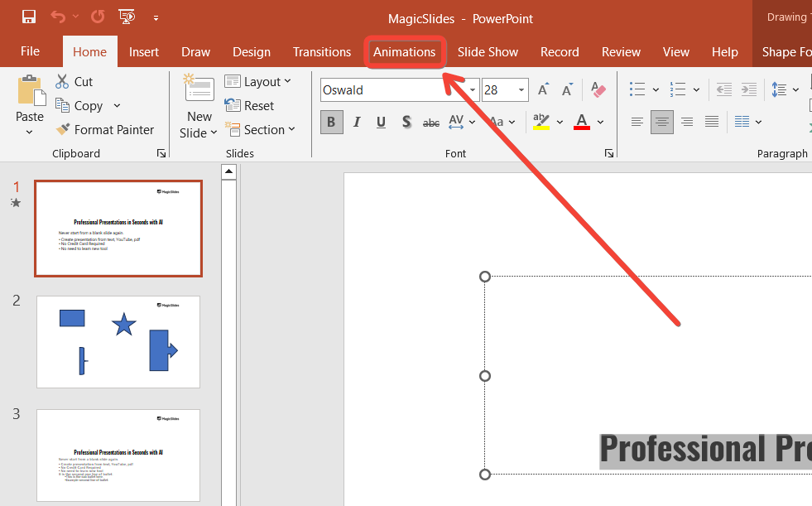
Task: Click Increase Font Size icon
Action: pyautogui.click(x=544, y=89)
